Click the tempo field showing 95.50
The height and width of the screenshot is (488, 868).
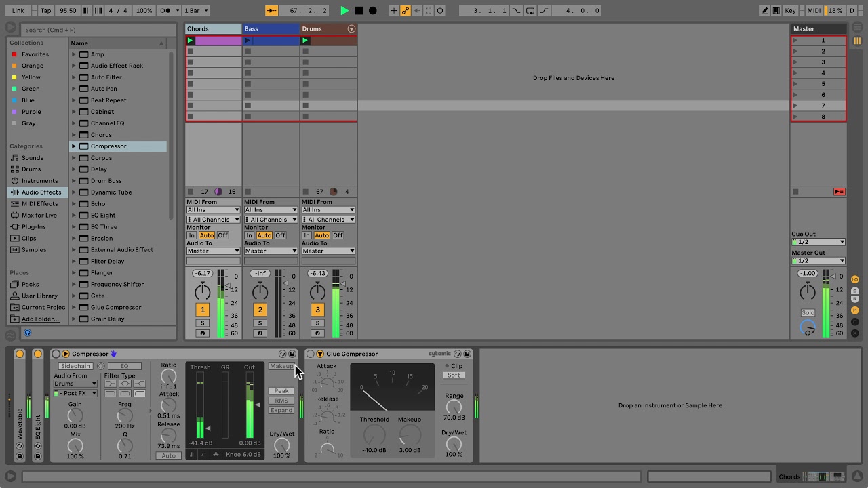tap(68, 11)
